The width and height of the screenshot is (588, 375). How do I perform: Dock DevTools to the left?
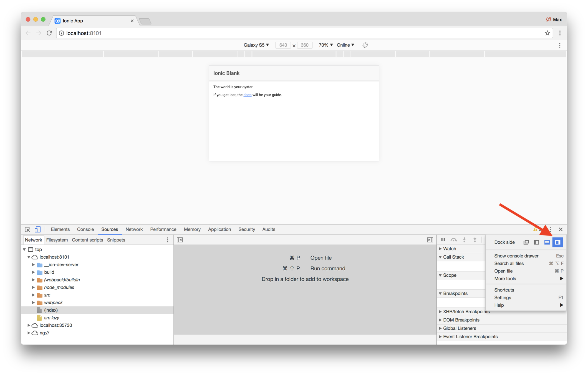pyautogui.click(x=536, y=242)
